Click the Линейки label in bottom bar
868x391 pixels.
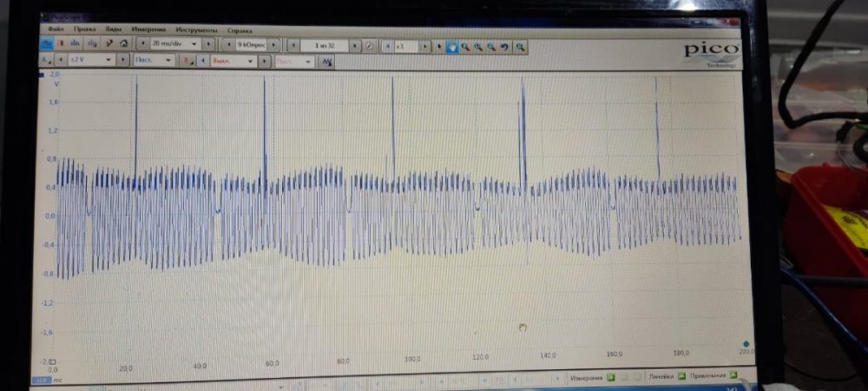661,376
